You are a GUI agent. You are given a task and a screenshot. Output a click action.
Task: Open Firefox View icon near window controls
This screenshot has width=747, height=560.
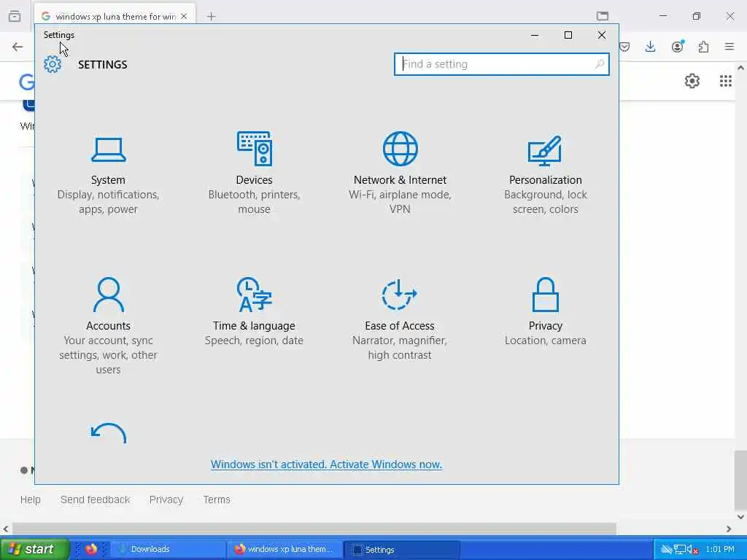[x=603, y=16]
